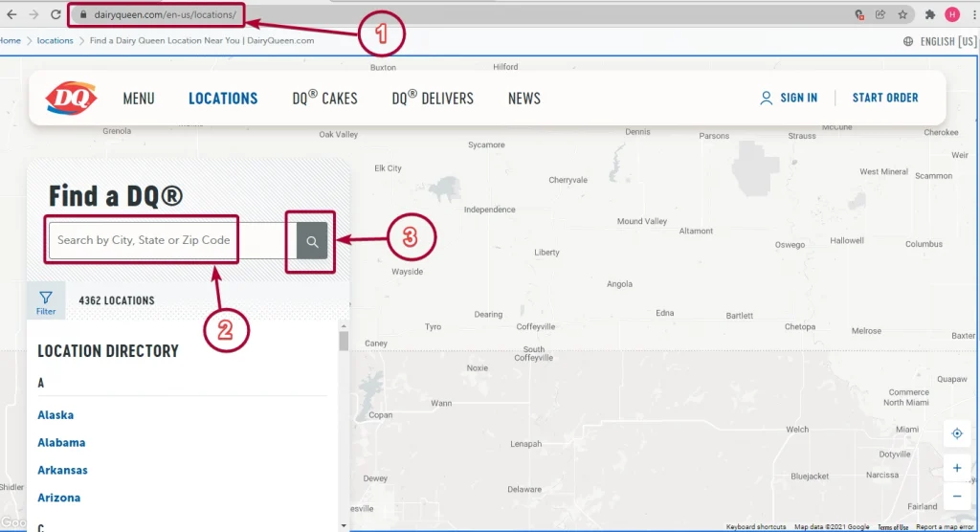Open the map Keyboard shortcuts link
980x532 pixels.
point(756,527)
